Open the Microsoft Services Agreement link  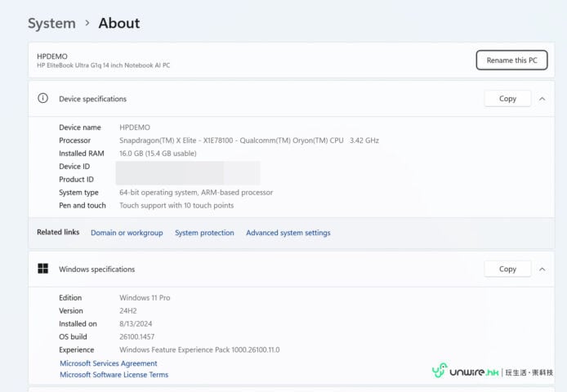tap(109, 363)
